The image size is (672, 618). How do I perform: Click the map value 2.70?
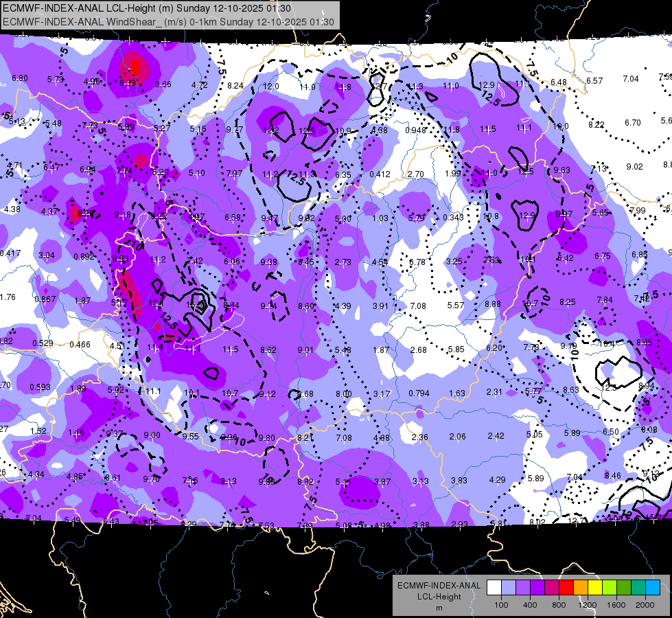coord(416,174)
